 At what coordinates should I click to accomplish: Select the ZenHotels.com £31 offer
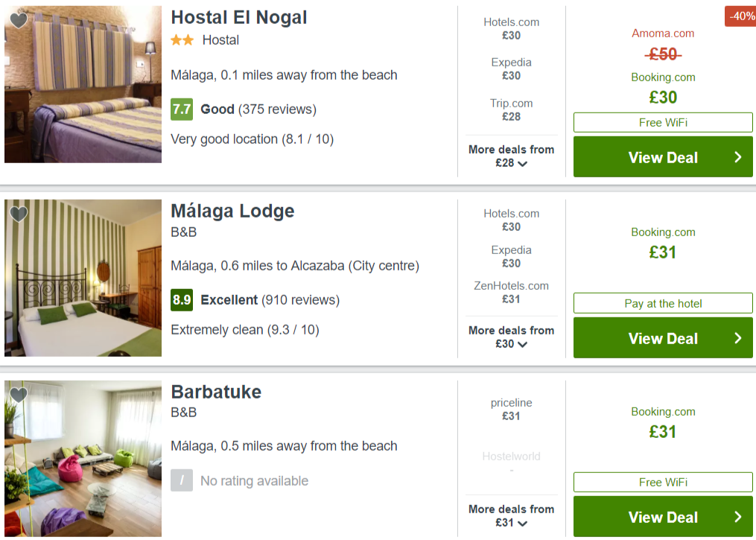tap(511, 292)
